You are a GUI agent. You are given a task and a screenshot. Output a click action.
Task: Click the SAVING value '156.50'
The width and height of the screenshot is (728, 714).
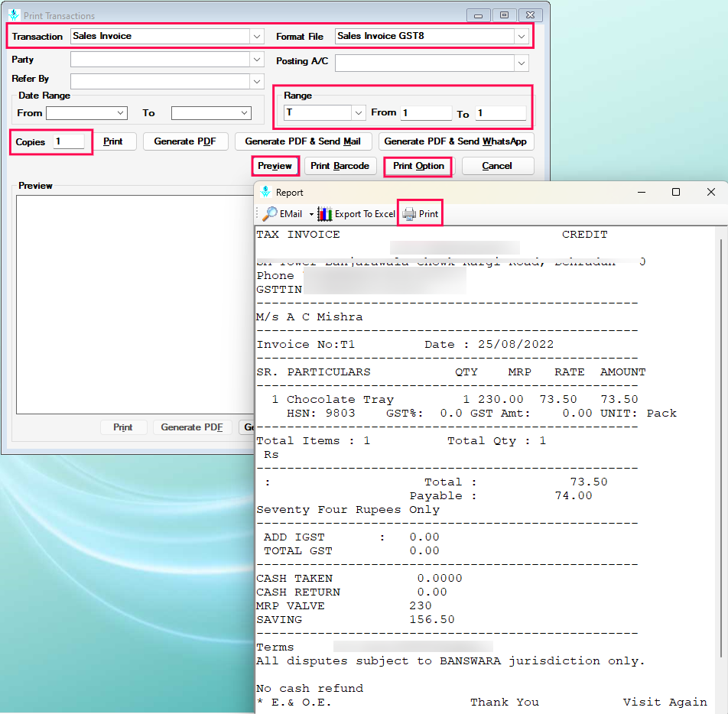[432, 620]
